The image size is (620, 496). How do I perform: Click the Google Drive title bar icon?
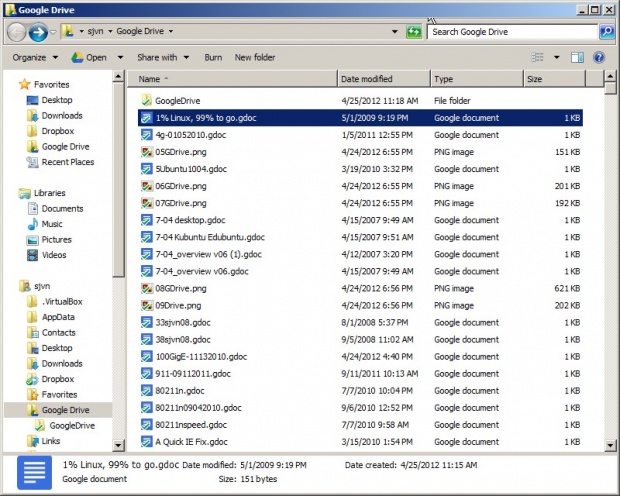tap(11, 10)
